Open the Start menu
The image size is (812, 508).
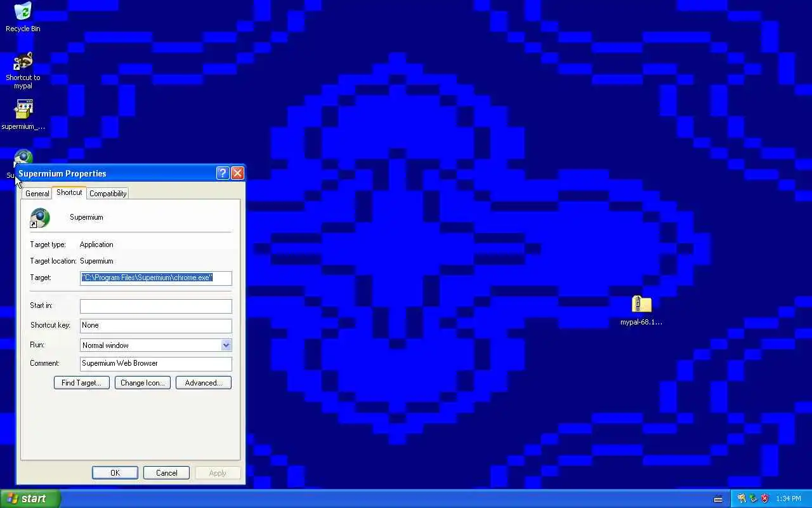(30, 498)
